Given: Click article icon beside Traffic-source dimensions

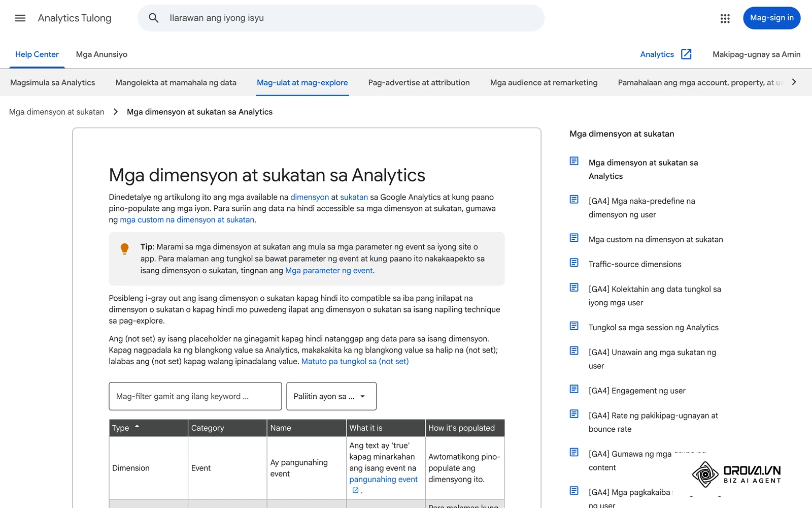Looking at the screenshot, I should pos(574,263).
